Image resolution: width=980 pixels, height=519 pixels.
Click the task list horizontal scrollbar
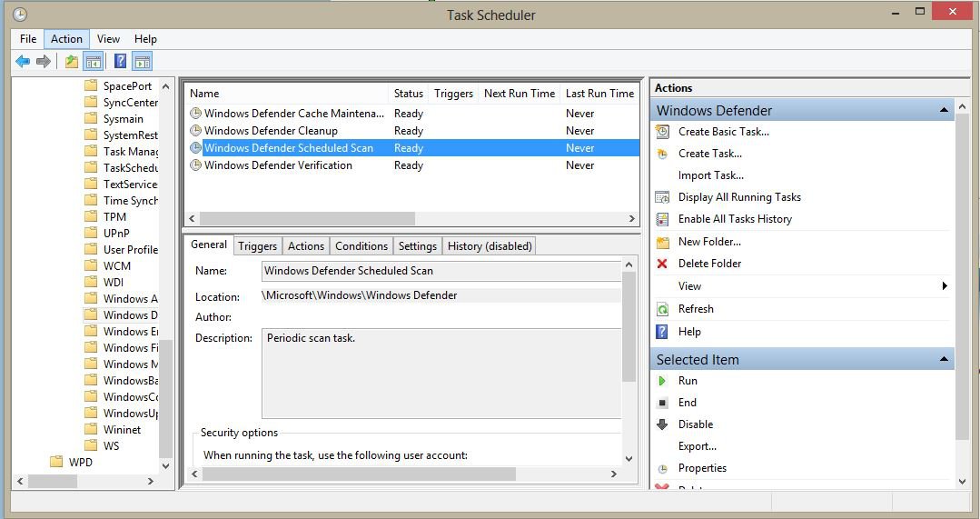(x=307, y=219)
